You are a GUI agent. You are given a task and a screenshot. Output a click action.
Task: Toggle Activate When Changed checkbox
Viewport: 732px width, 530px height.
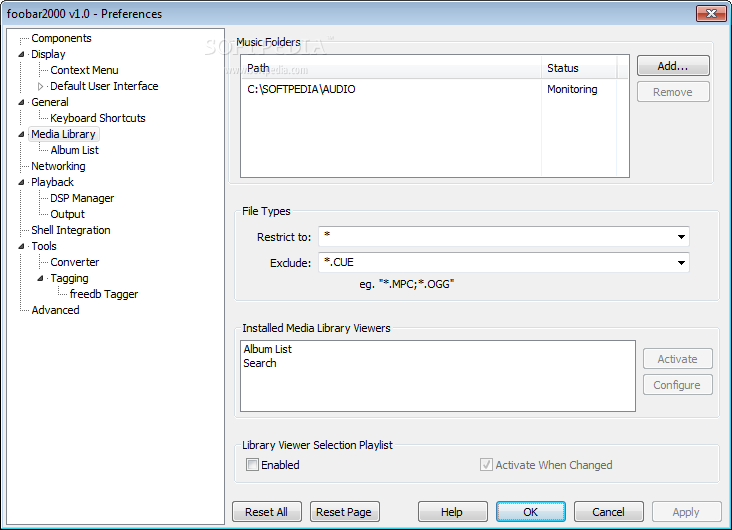coord(486,465)
